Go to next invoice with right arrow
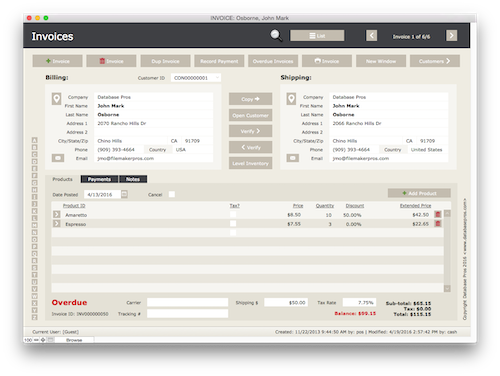The image size is (500, 376). point(452,36)
